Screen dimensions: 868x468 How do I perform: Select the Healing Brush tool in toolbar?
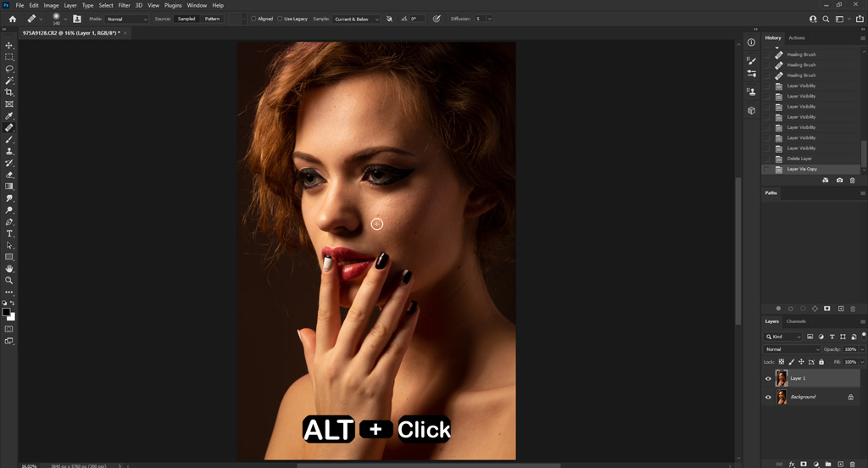coord(8,128)
